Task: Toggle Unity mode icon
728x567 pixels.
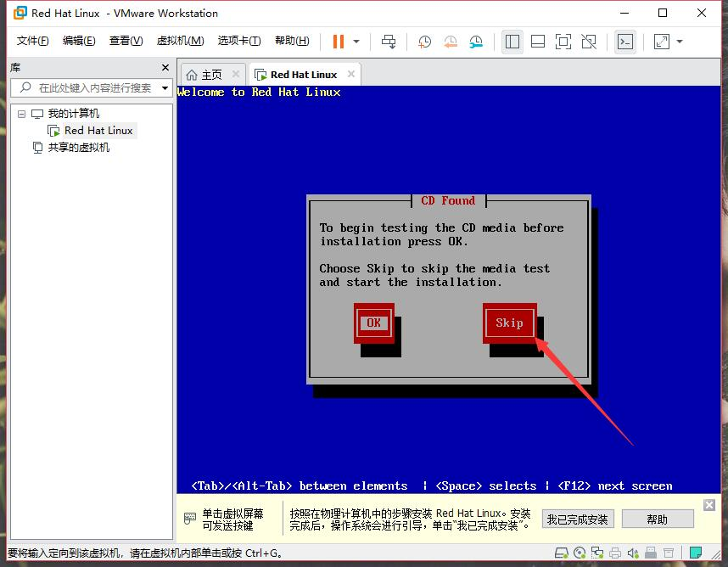Action: coord(589,42)
